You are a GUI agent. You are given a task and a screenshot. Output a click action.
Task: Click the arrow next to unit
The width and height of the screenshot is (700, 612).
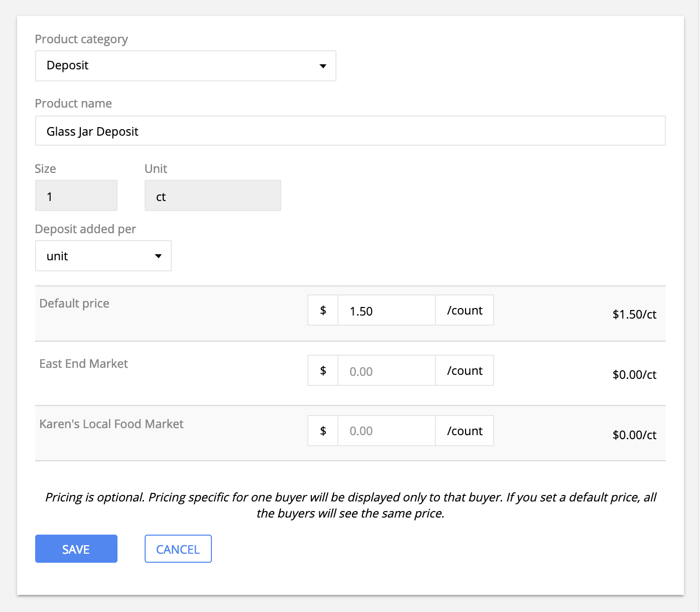(158, 256)
